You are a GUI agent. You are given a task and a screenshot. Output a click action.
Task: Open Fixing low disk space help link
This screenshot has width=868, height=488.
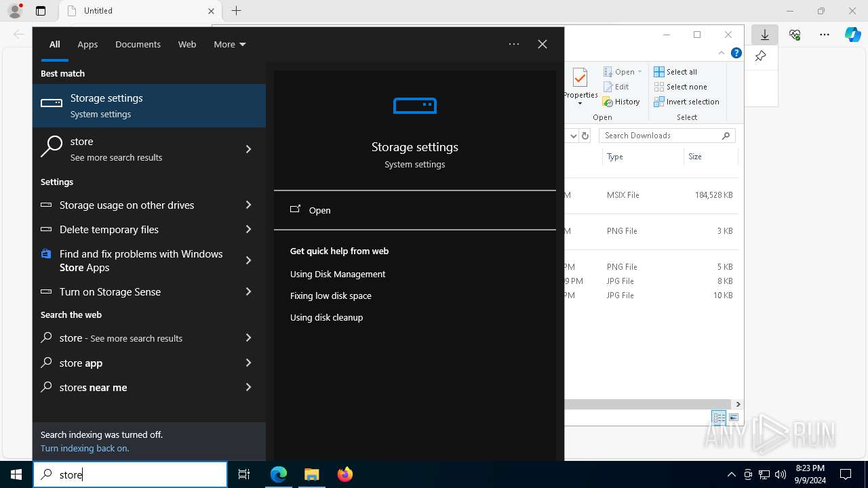point(331,296)
